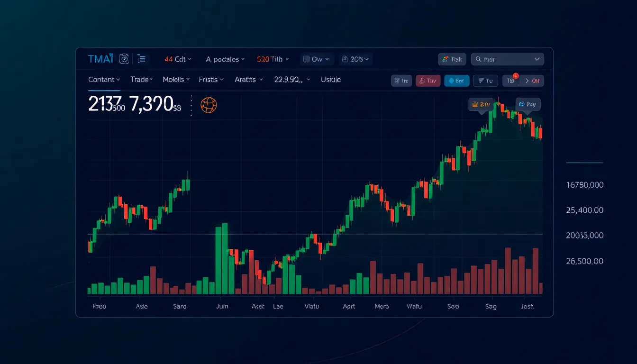Open the magnifier search icon in the search bar

point(478,59)
